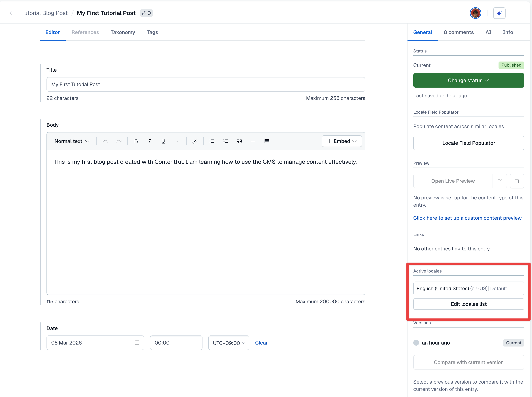Viewport: 532px width, 397px height.
Task: Insert a blockquote
Action: click(239, 141)
